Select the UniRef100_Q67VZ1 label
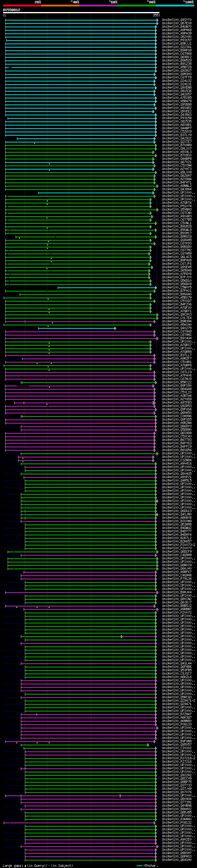Image resolution: width=197 pixels, height=868 pixels. point(176,162)
